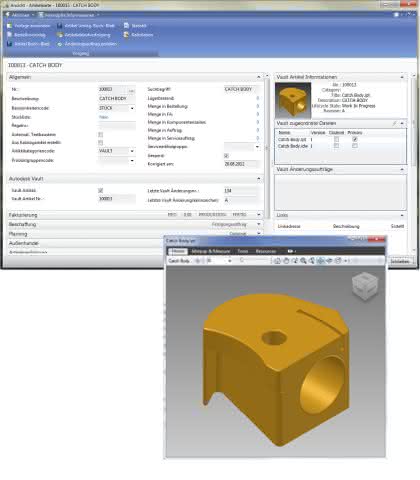This screenshot has width=420, height=480.
Task: Select the Zoom magnifier tool in the viewer
Action: click(x=303, y=261)
